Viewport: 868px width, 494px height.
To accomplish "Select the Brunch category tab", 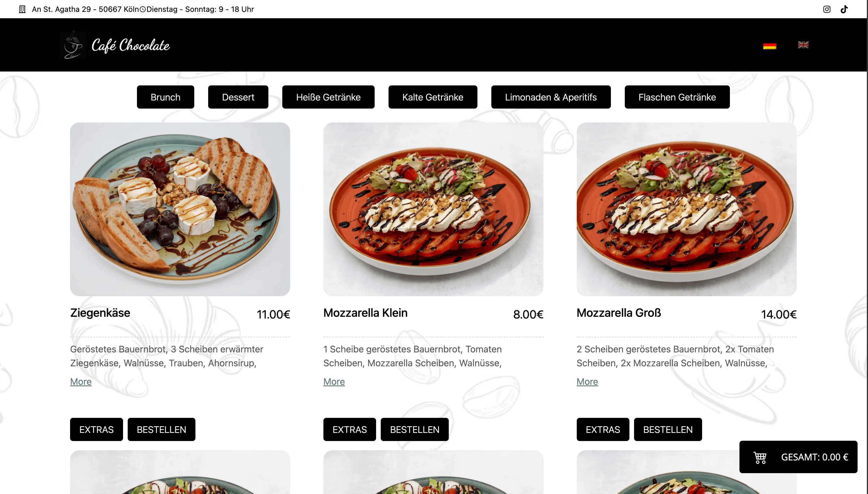I will click(x=166, y=97).
